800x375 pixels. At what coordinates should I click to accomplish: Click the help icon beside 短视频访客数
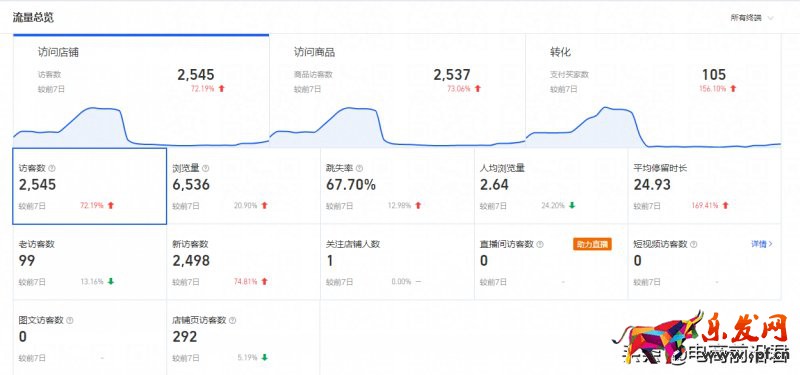[693, 244]
